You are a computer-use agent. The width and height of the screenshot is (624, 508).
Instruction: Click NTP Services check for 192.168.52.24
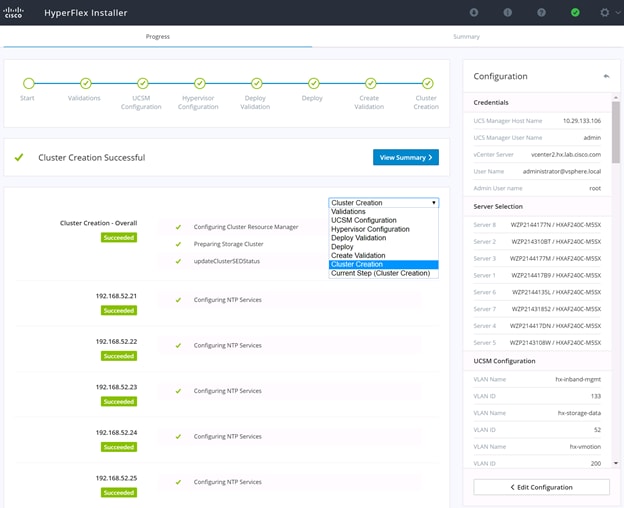click(178, 437)
